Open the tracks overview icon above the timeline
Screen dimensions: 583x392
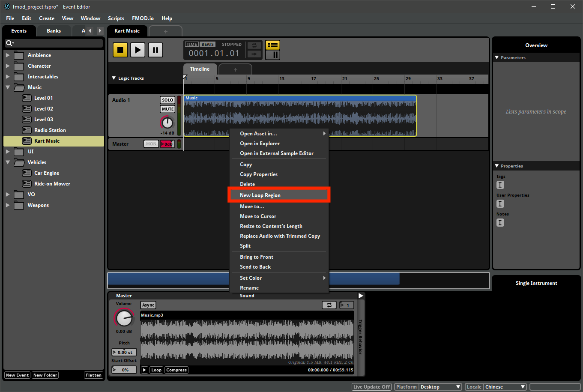272,45
